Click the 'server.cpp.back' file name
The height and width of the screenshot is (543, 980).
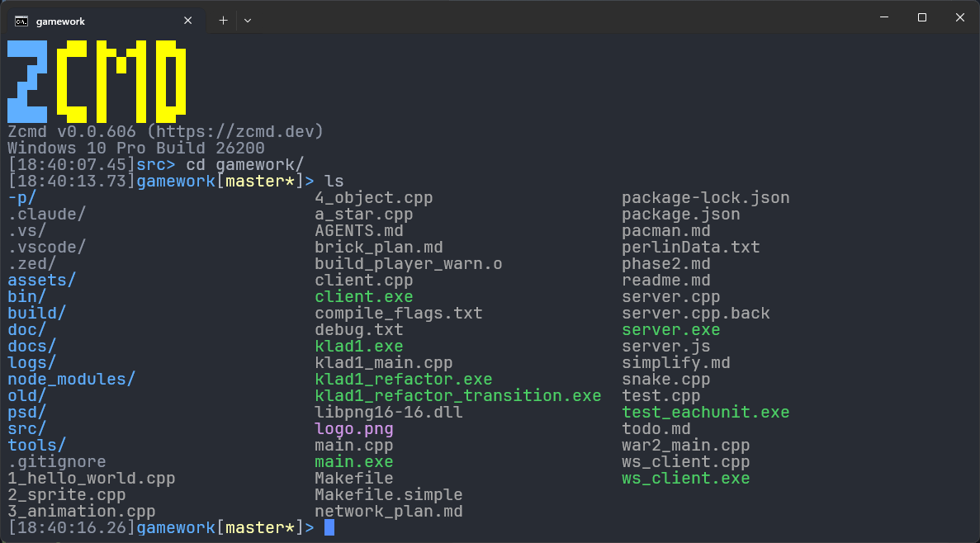[x=696, y=313]
